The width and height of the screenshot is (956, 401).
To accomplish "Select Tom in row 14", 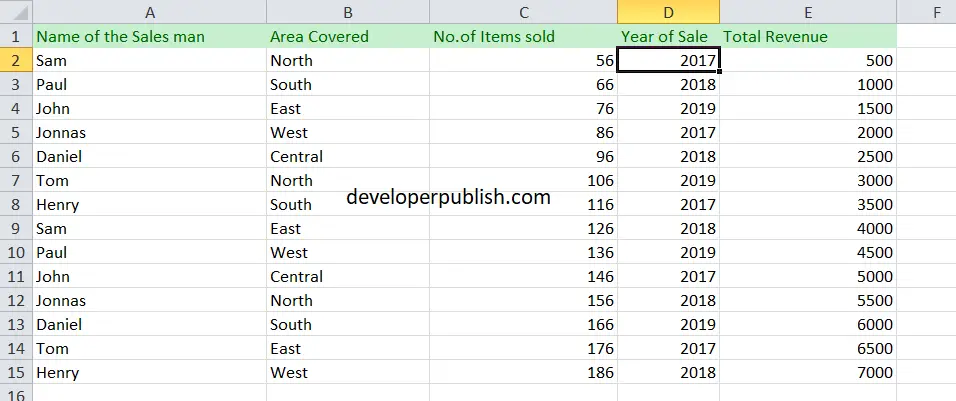I will pos(149,349).
